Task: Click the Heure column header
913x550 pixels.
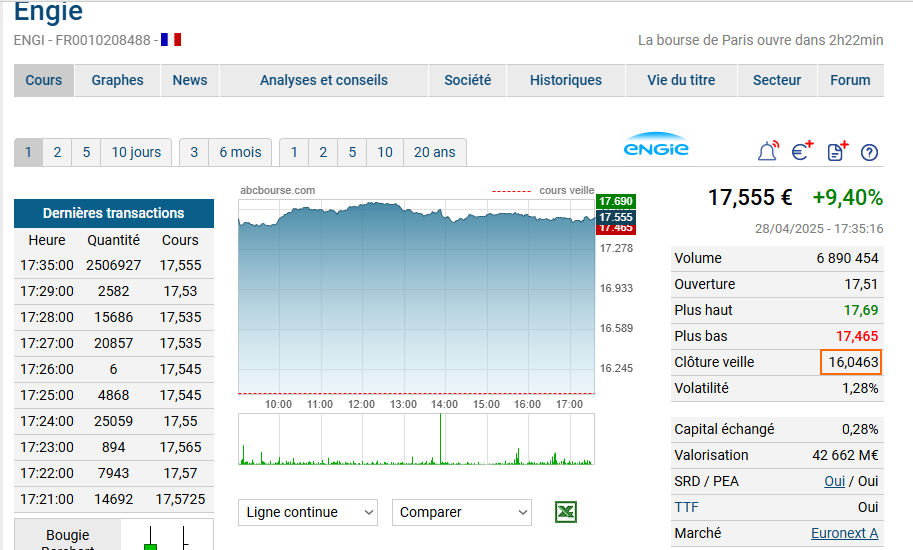Action: (47, 240)
